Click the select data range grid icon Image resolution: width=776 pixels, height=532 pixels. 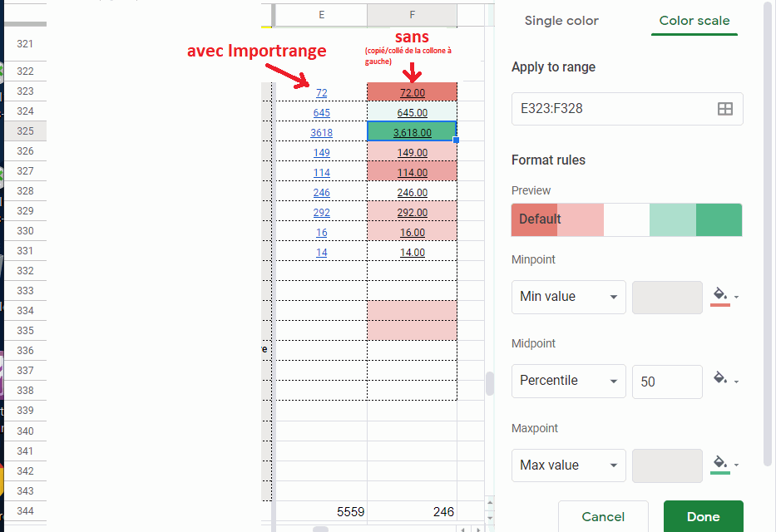724,109
